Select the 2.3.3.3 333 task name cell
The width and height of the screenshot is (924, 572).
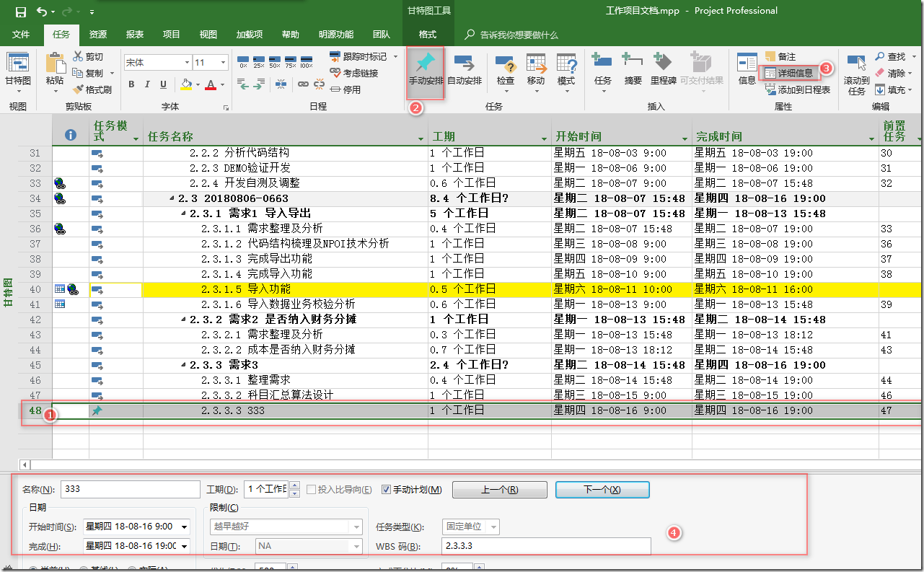pyautogui.click(x=285, y=410)
